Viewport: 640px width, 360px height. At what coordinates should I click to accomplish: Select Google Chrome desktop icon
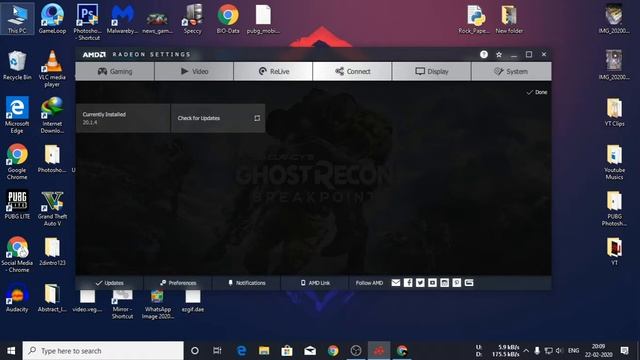(x=17, y=162)
